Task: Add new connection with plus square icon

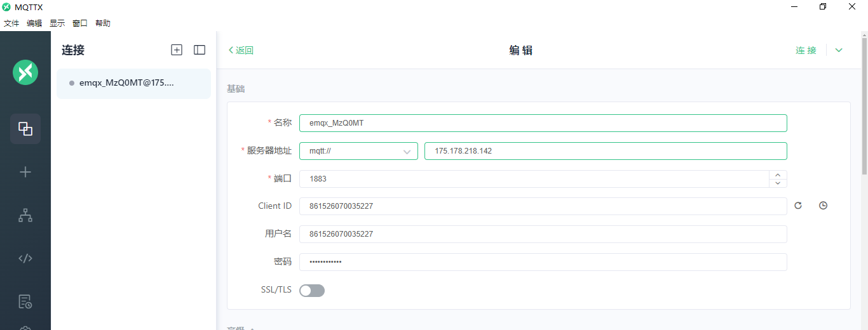Action: click(x=177, y=50)
